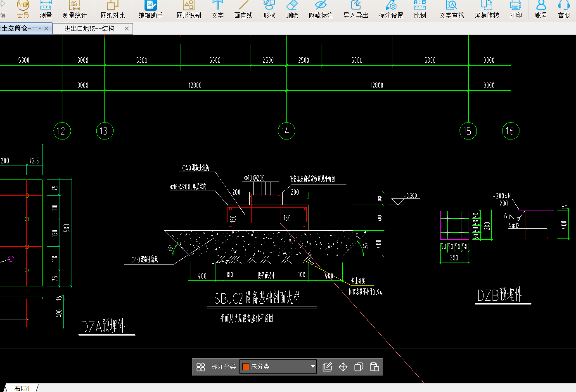Click the DZA预埋件 drawing label

coord(103,326)
